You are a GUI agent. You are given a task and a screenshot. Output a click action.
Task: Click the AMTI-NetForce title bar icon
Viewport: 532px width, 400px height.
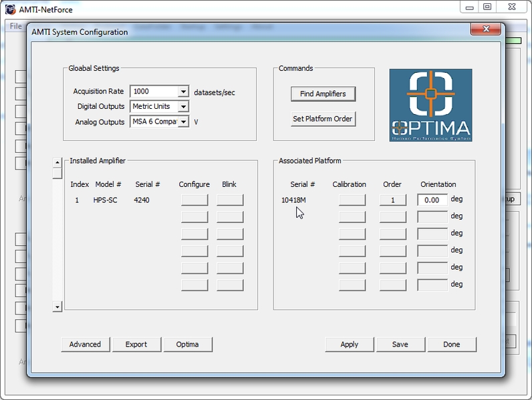10,9
